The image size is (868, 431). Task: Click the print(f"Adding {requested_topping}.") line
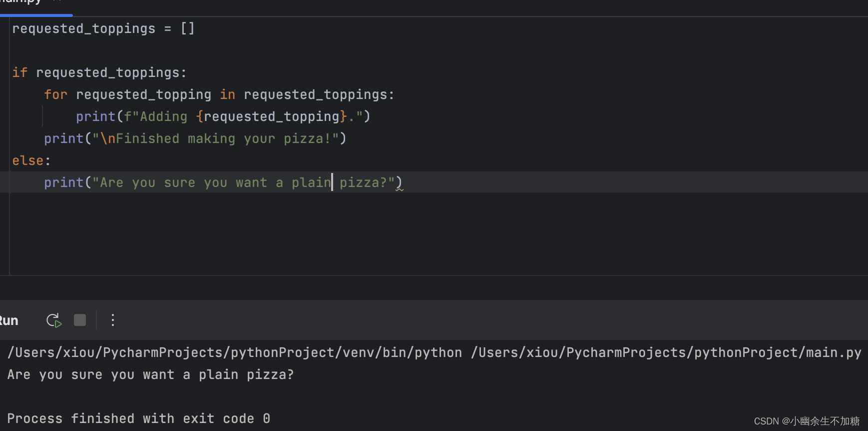coord(223,116)
